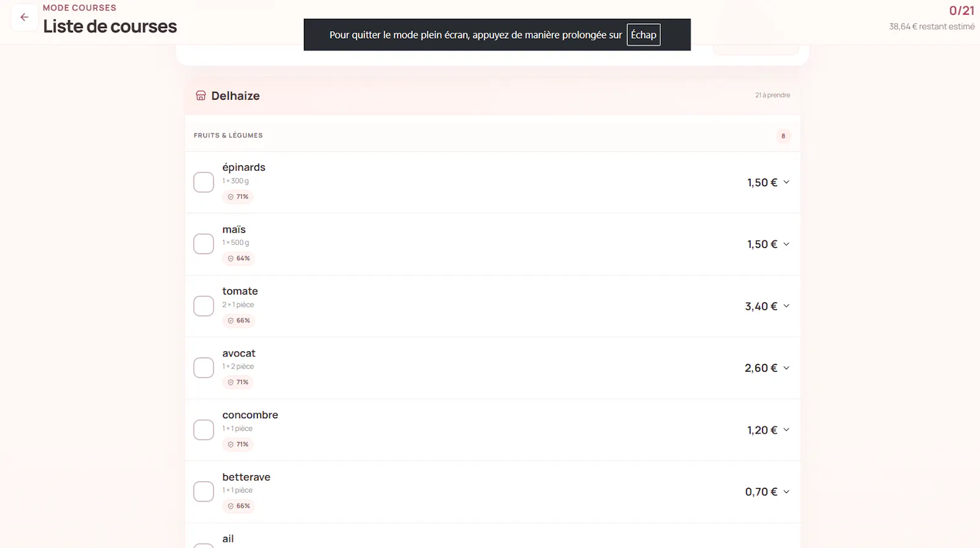Open tomate price chevron
980x548 pixels.
786,306
